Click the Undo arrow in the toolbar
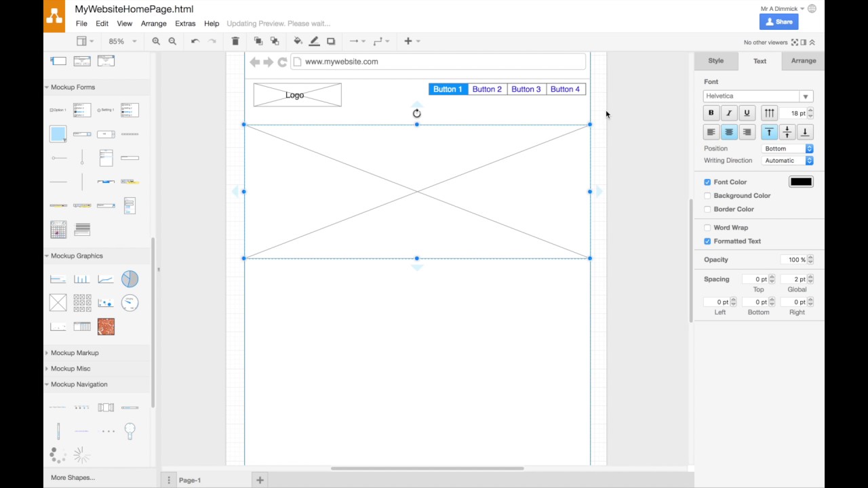Screen dimensions: 868x488 pos(195,41)
